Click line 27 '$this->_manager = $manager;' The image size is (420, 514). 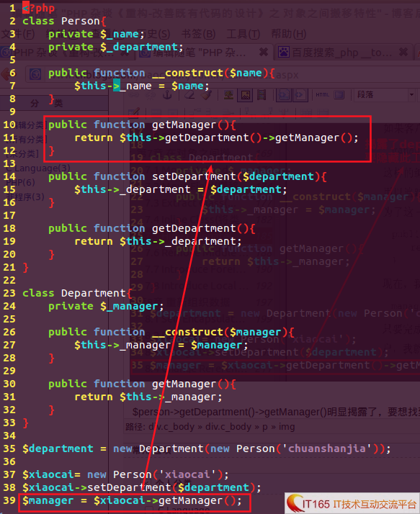pyautogui.click(x=161, y=345)
